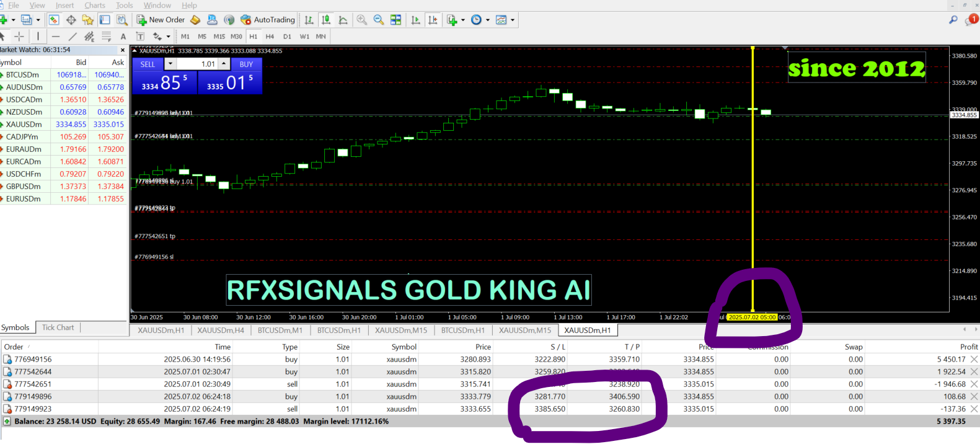
Task: Expand the Profiles dropdown arrow
Action: point(38,20)
